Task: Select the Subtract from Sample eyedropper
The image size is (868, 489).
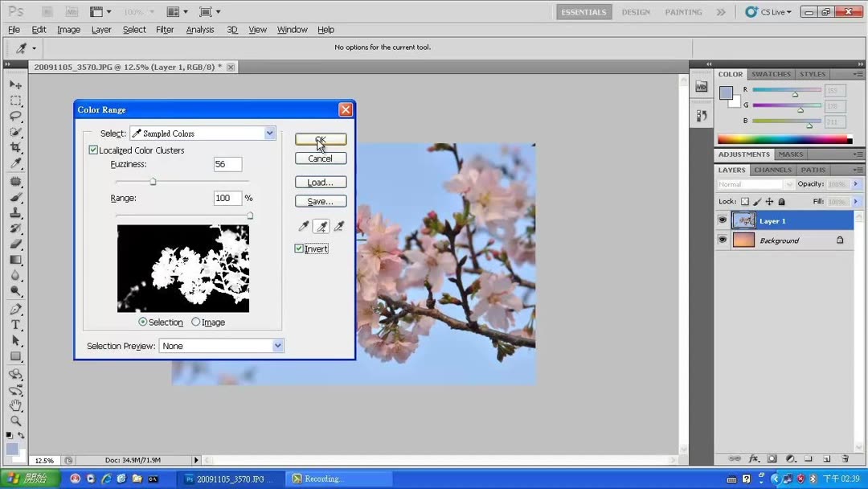Action: pyautogui.click(x=338, y=226)
